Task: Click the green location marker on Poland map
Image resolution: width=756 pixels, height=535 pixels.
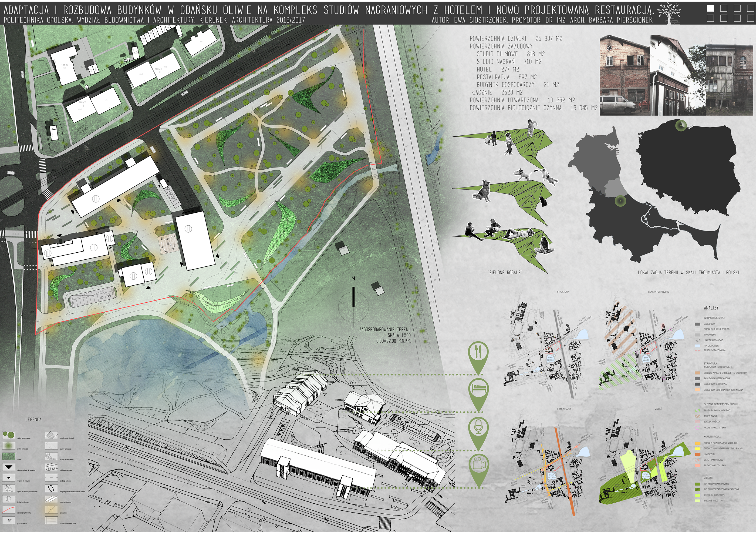Action: click(681, 125)
